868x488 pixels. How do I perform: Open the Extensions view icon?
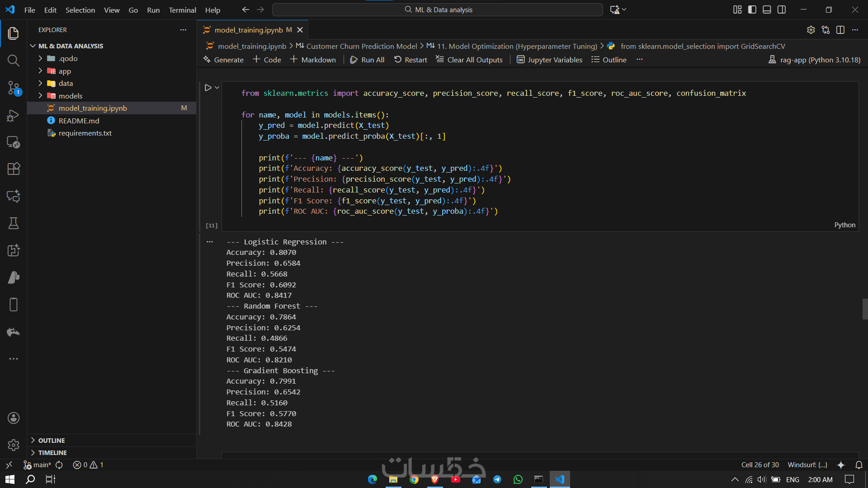[x=14, y=169]
